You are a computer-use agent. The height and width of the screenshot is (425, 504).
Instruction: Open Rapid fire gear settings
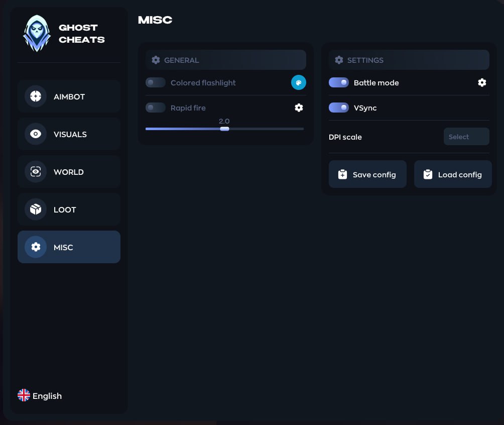coord(299,108)
